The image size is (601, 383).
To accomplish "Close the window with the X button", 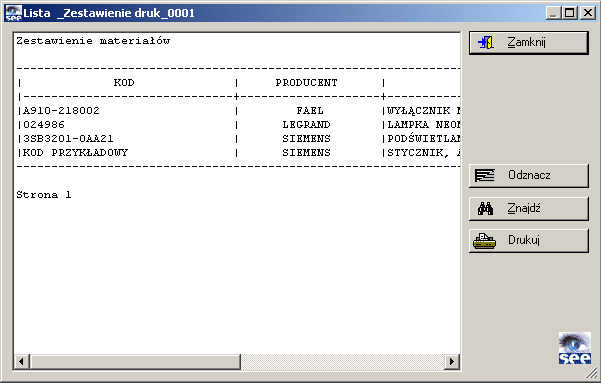I will (x=588, y=13).
